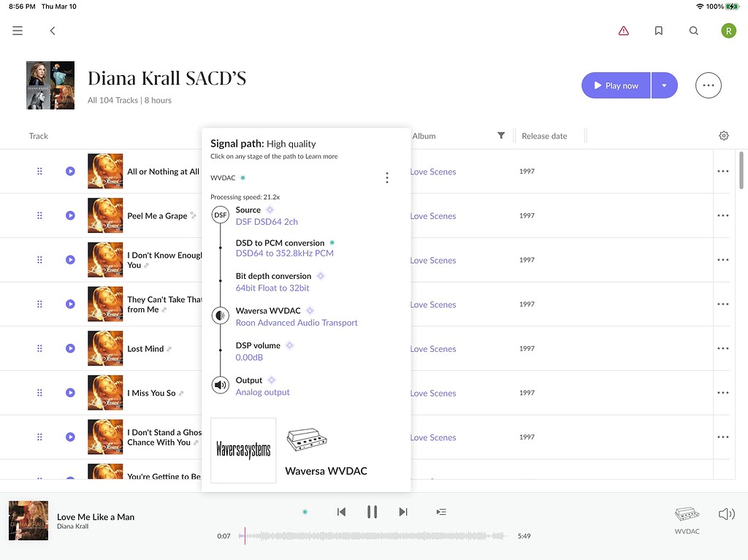Open the red warning alert icon
Viewport: 748px width, 560px height.
(x=623, y=31)
